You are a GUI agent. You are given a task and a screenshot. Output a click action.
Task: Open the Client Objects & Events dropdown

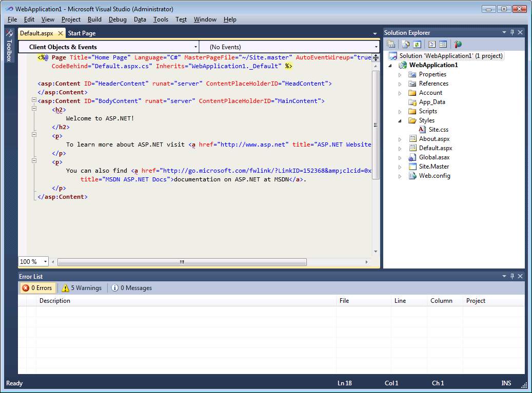108,47
